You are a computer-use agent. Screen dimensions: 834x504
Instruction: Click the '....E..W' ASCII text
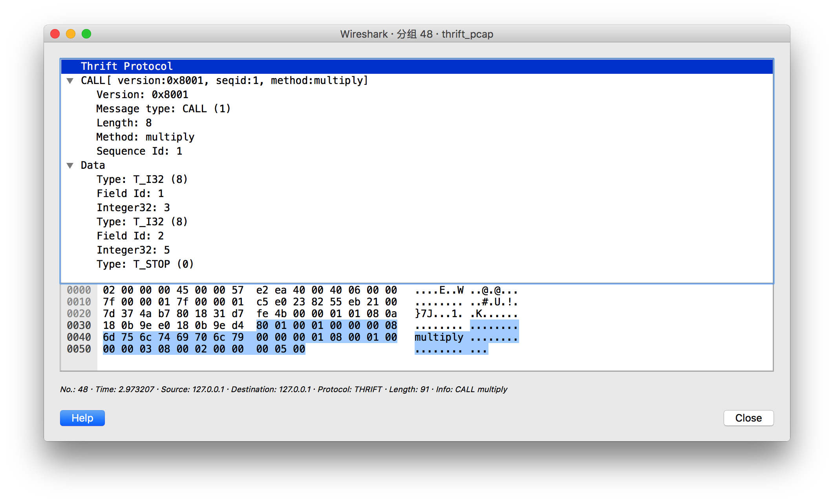[439, 290]
